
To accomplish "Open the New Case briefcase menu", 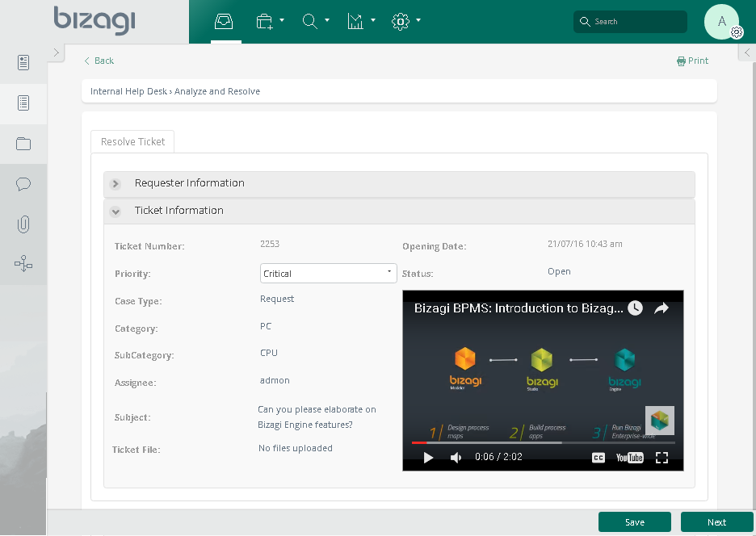I will click(x=264, y=21).
